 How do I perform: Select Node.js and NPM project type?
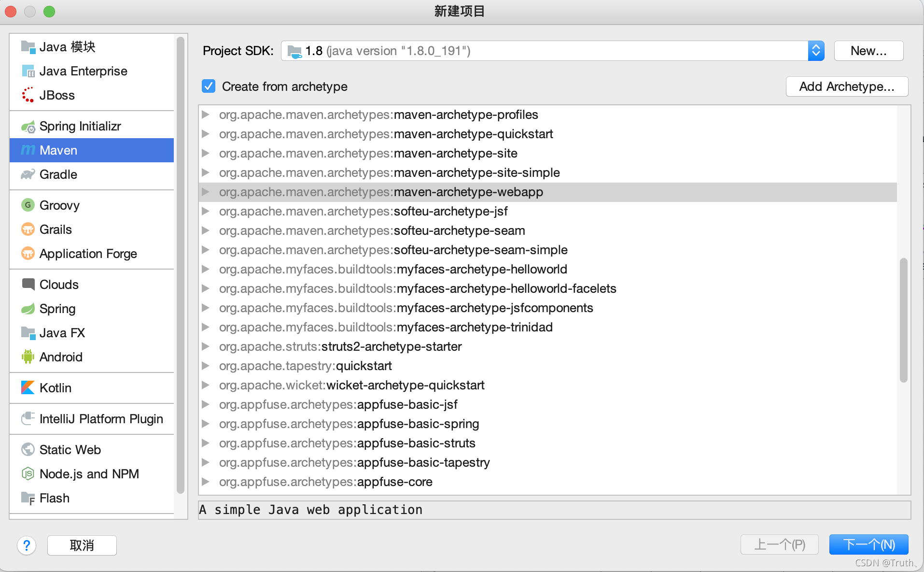pos(92,474)
